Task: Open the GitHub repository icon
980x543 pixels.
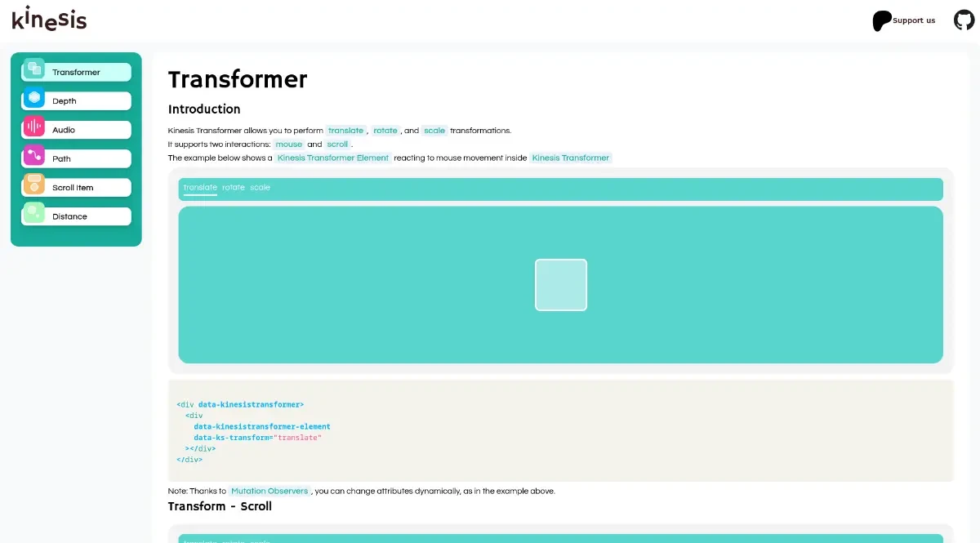Action: (964, 20)
